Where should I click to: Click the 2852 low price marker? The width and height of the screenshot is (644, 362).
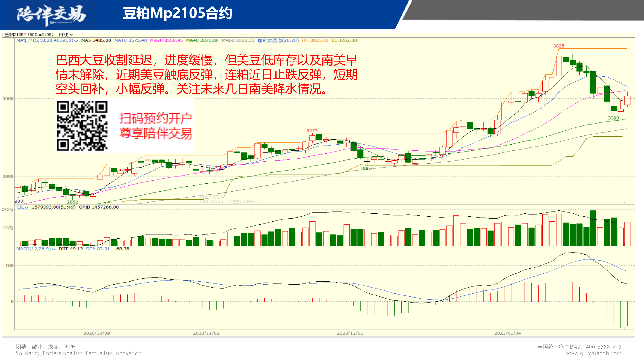[72, 202]
